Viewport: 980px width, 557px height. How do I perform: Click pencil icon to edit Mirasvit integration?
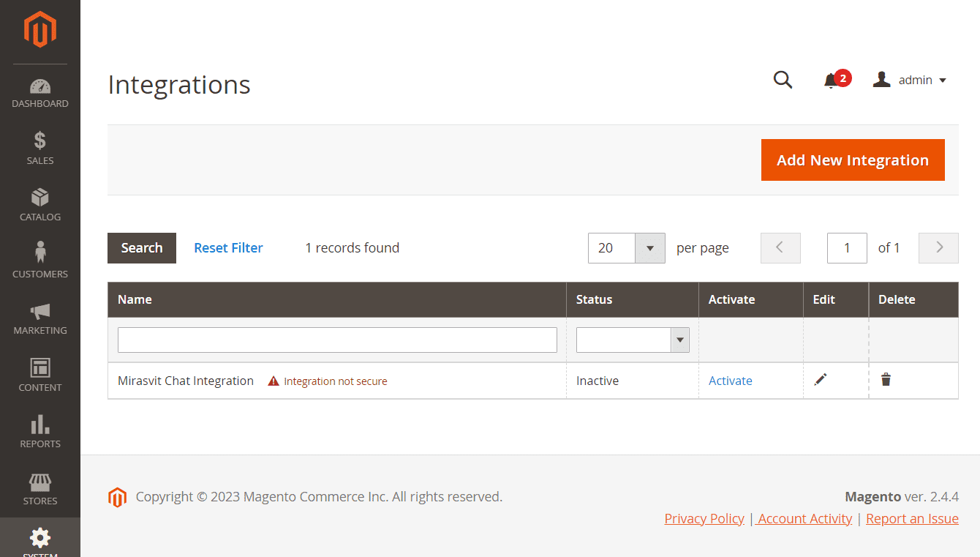pos(821,379)
